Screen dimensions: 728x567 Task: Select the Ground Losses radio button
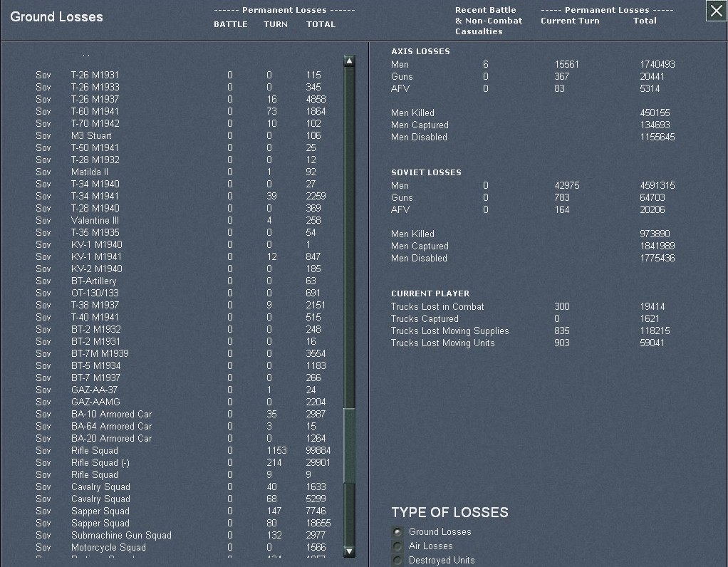397,532
